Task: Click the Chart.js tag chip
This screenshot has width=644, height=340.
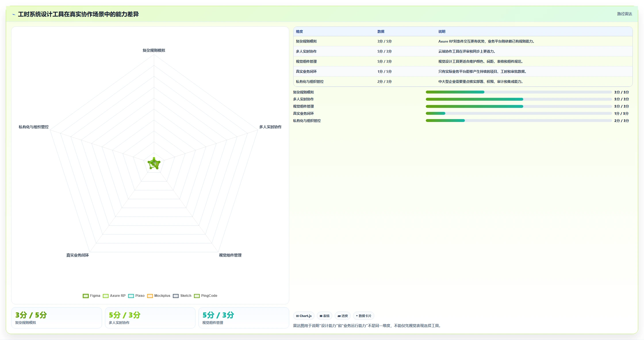Action: 304,316
